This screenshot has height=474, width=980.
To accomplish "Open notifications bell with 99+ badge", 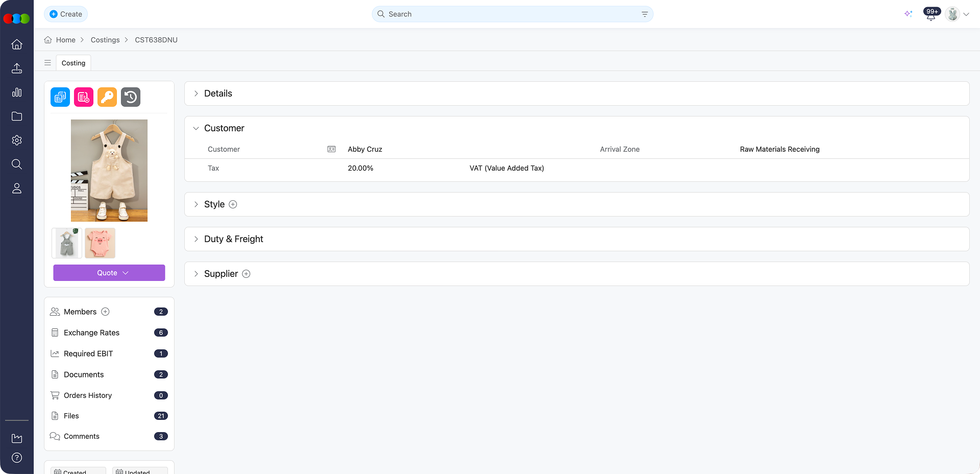I will tap(930, 15).
